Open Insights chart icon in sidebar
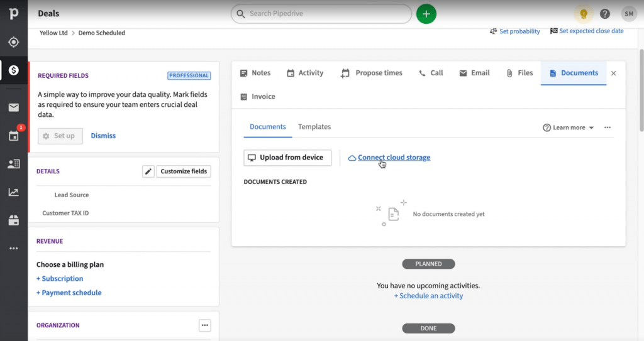 pos(14,192)
